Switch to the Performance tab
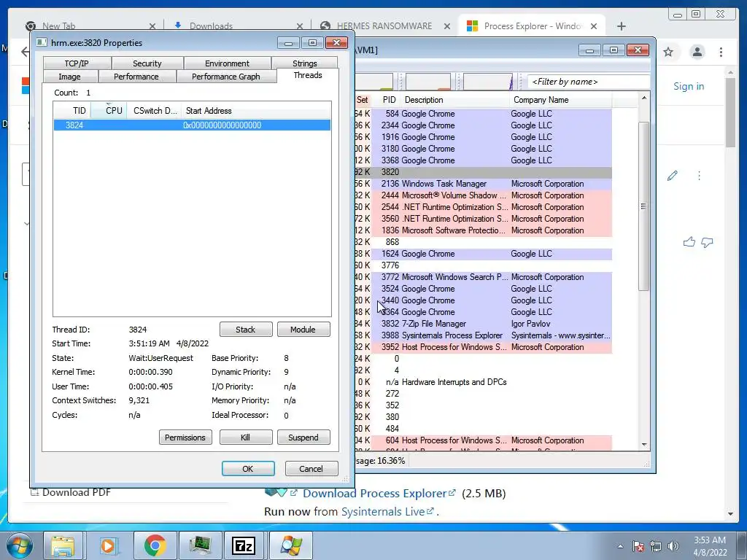The image size is (747, 560). tap(136, 77)
